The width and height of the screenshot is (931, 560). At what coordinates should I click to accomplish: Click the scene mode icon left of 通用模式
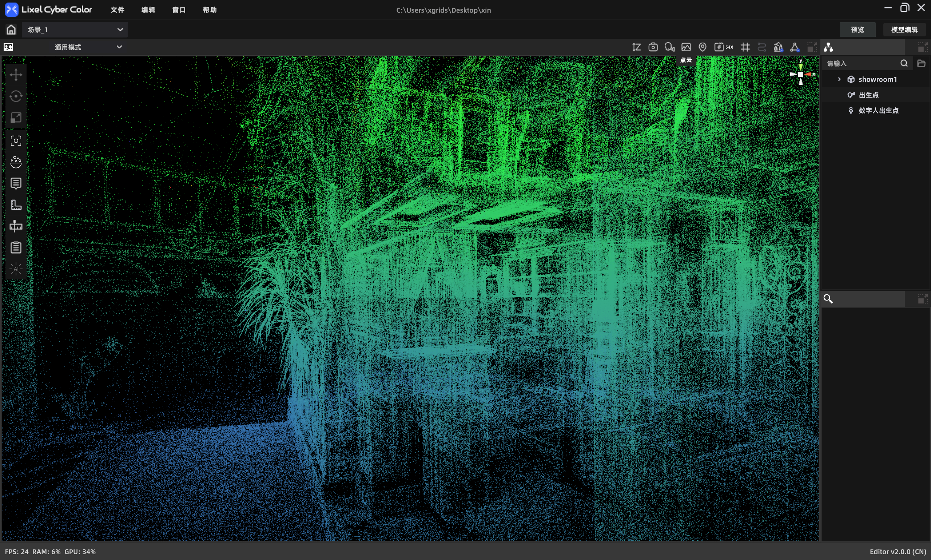point(8,47)
